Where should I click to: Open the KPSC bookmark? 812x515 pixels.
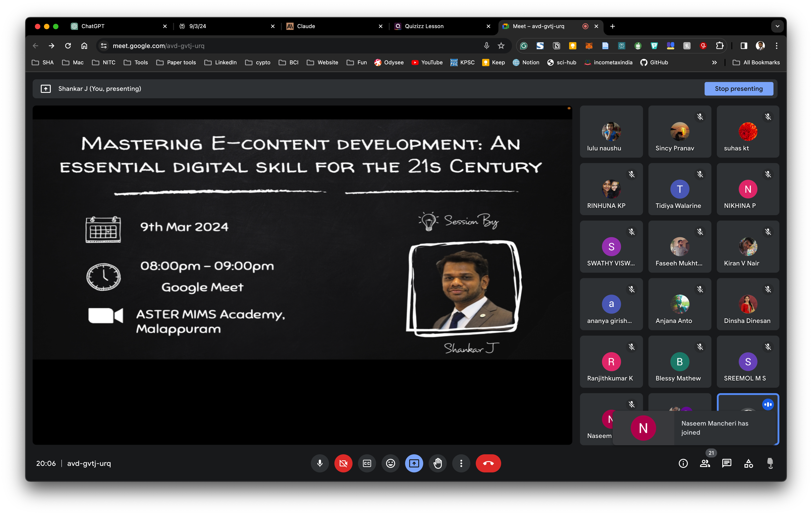click(x=462, y=62)
